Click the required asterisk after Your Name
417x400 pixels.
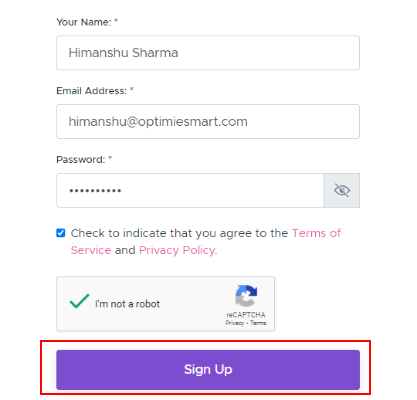pyautogui.click(x=116, y=21)
